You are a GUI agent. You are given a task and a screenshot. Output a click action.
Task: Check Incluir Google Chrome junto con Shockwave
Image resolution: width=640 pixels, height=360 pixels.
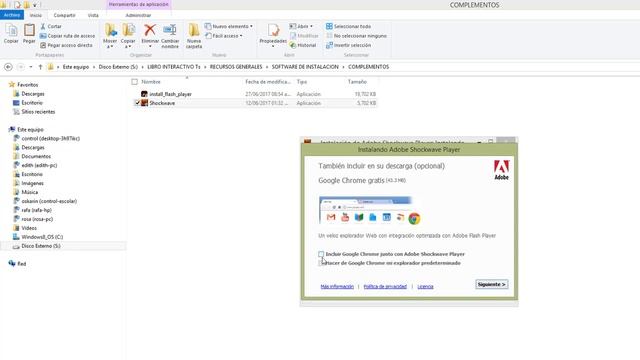pyautogui.click(x=321, y=254)
